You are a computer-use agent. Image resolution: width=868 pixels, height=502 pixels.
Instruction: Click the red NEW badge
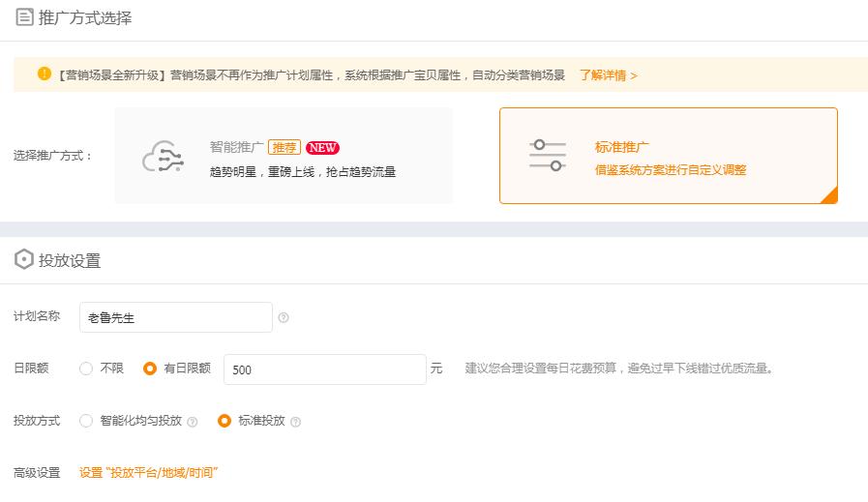(323, 148)
